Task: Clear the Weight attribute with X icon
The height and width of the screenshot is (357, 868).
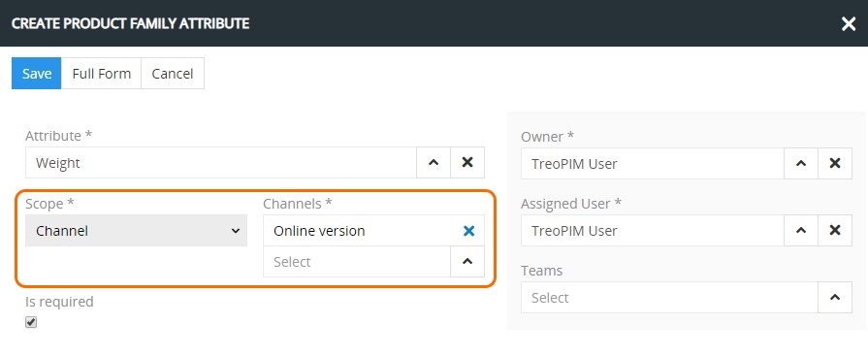Action: [x=467, y=163]
